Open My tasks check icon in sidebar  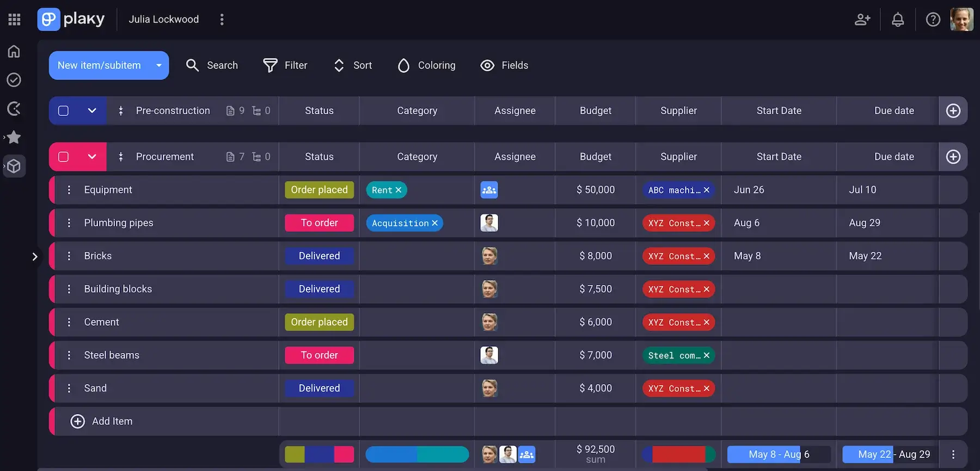click(14, 80)
